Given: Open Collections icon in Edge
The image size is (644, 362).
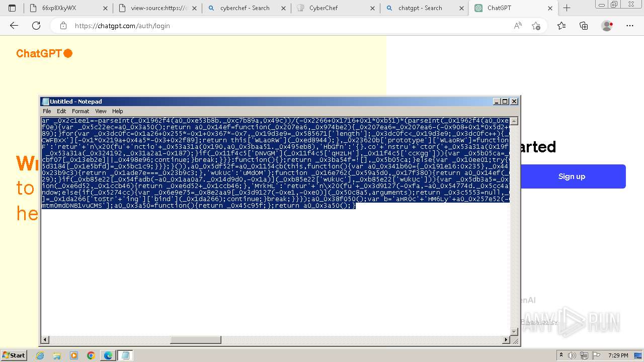Looking at the screenshot, I should pyautogui.click(x=584, y=26).
